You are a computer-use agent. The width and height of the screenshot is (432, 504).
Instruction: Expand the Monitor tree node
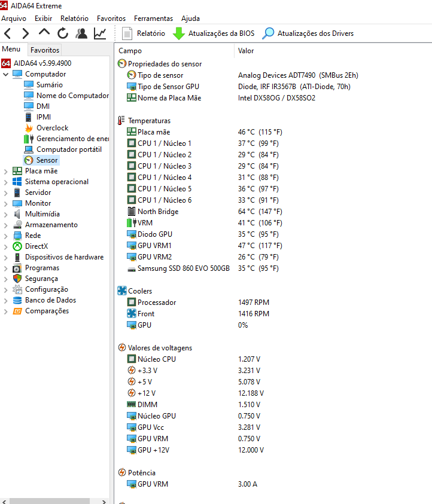(x=5, y=204)
